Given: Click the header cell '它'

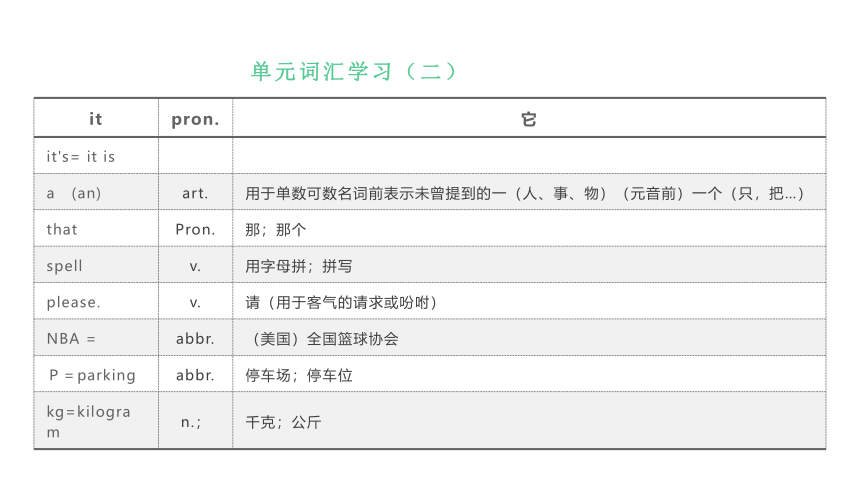Looking at the screenshot, I should coord(529,118).
